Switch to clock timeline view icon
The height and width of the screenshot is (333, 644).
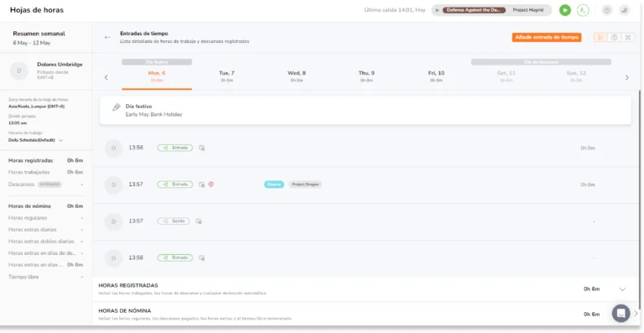(x=614, y=38)
